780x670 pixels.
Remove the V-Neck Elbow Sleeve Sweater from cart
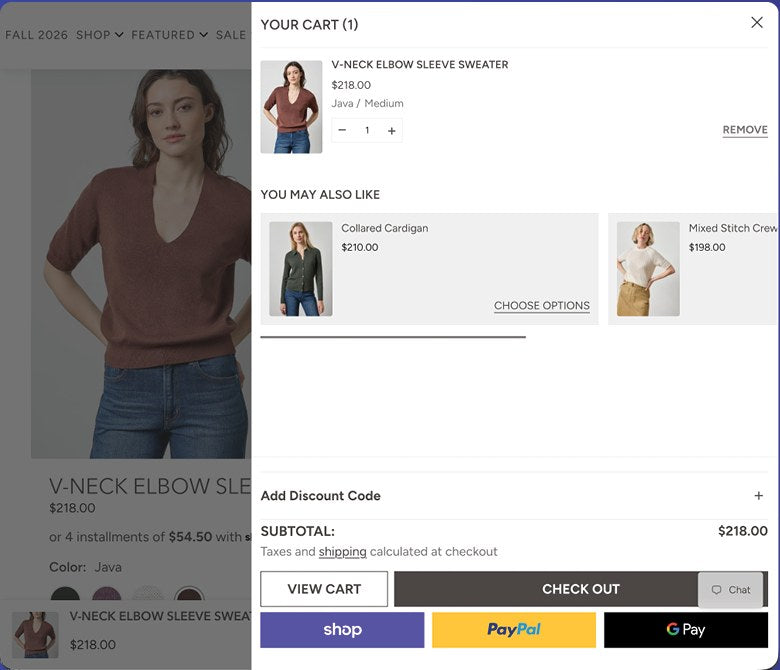point(745,130)
